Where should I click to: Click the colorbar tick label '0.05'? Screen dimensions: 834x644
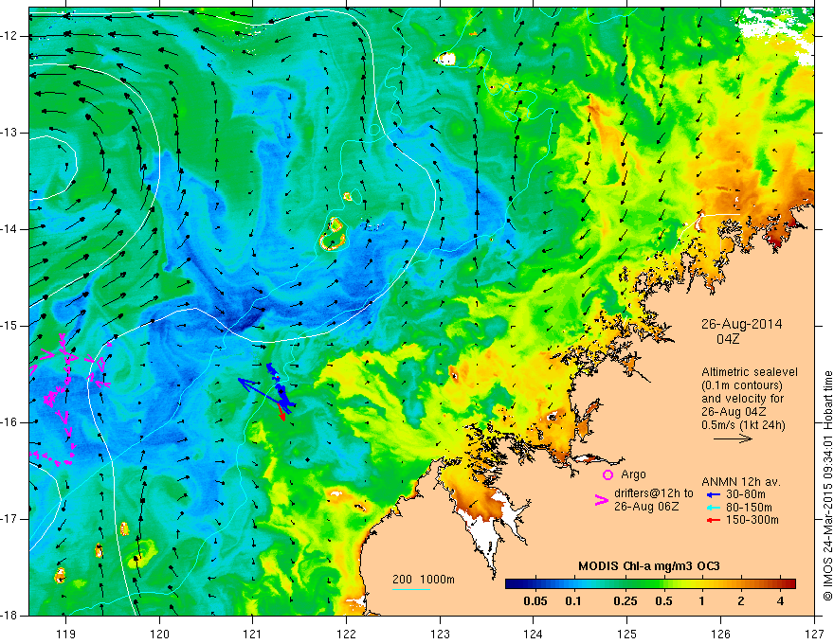pyautogui.click(x=535, y=601)
